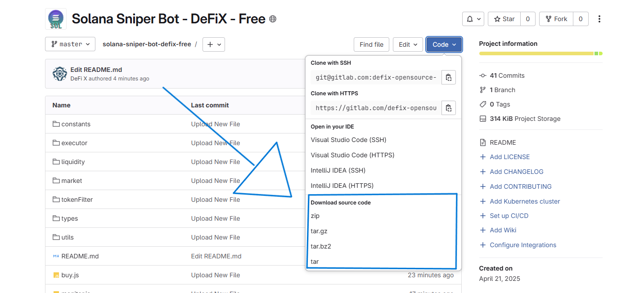Click the repository languages color bar

point(540,53)
